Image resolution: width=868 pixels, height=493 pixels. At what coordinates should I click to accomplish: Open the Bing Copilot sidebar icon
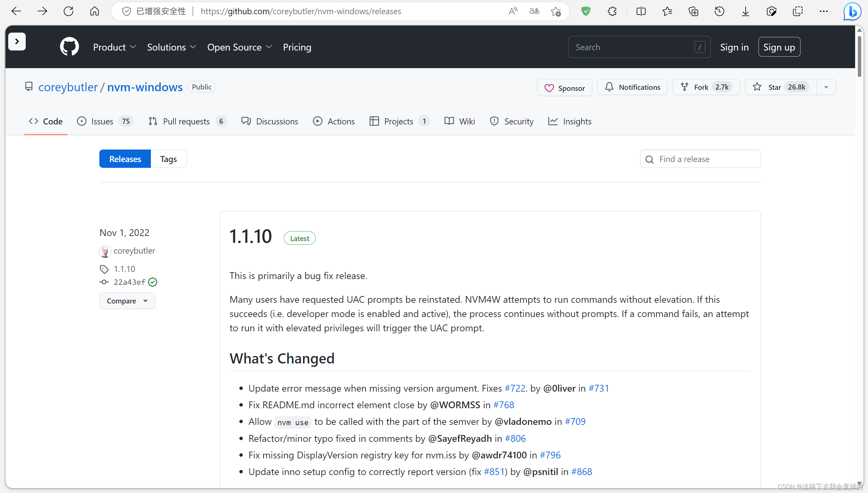[852, 12]
